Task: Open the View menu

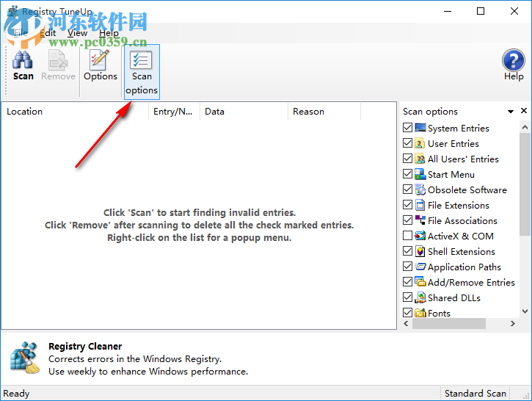Action: 77,33
